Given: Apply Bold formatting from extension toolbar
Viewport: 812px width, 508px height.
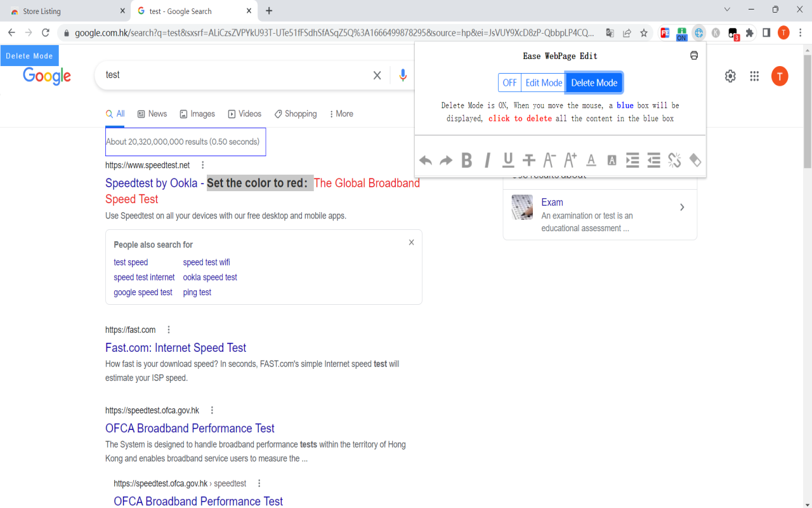Looking at the screenshot, I should coord(467,161).
